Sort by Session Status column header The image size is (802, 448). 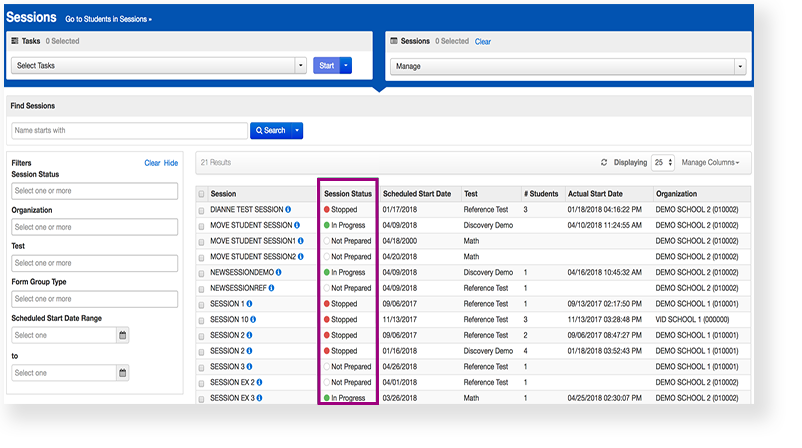(348, 194)
